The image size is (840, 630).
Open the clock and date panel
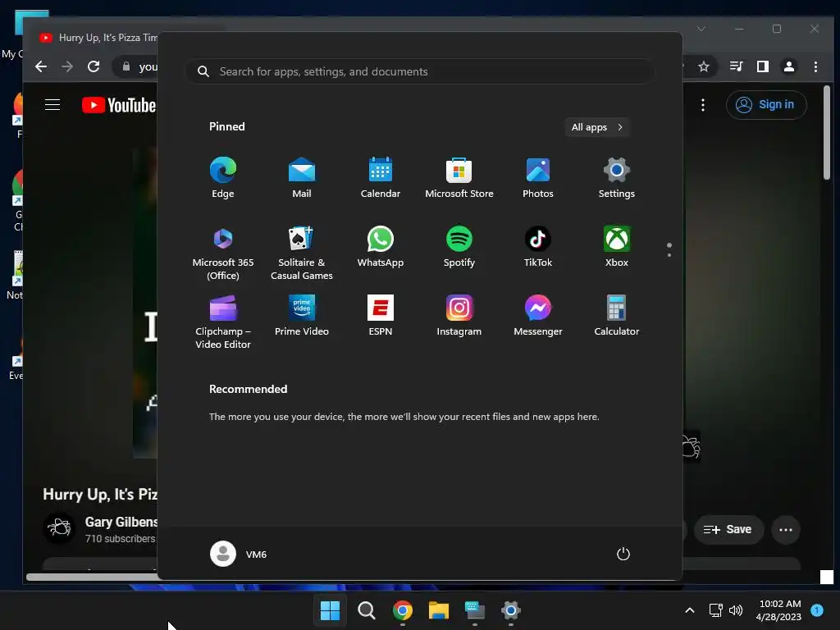778,610
